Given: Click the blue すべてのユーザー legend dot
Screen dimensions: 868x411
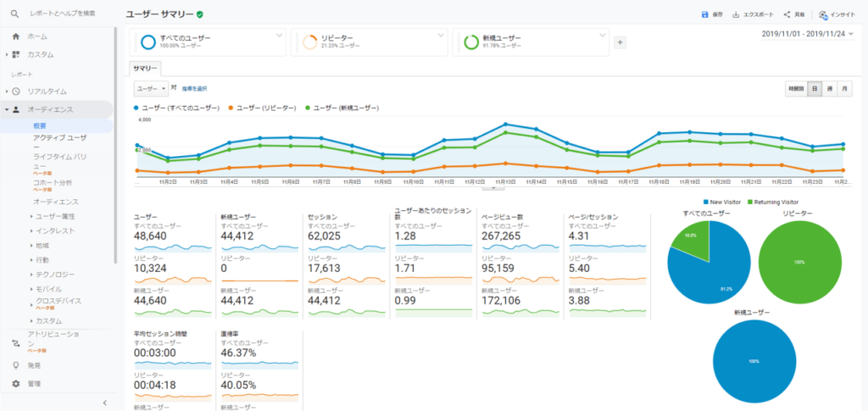Looking at the screenshot, I should coord(136,108).
